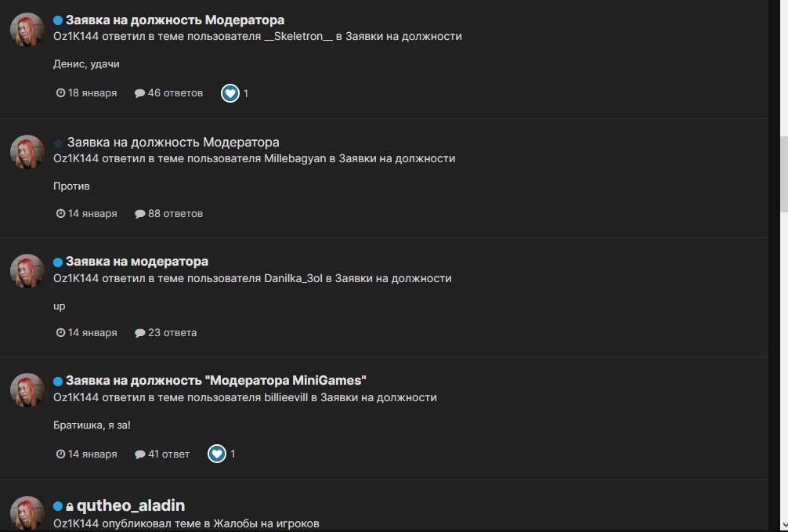
Task: Click the clock icon beside 18 января
Action: coord(60,92)
